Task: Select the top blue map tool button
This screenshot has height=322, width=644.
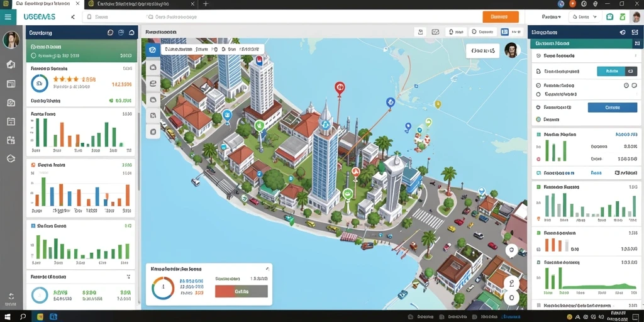Action: coord(153,50)
